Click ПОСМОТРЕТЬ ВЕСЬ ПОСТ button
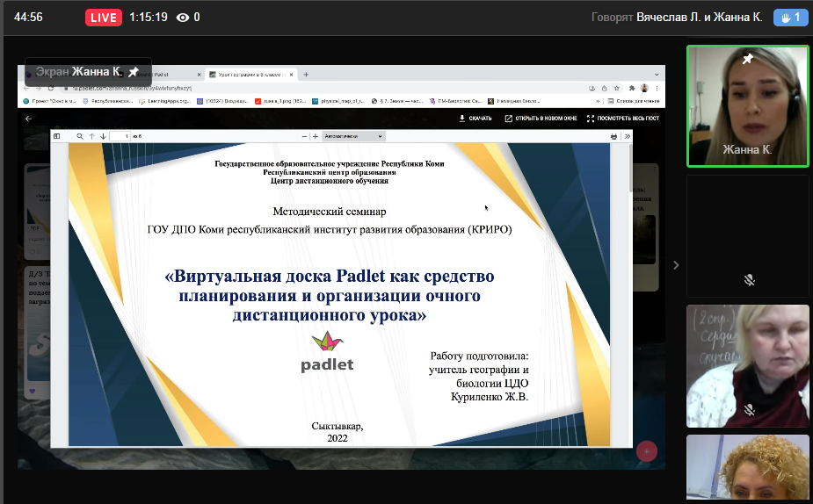Image resolution: width=813 pixels, height=504 pixels. tap(623, 119)
